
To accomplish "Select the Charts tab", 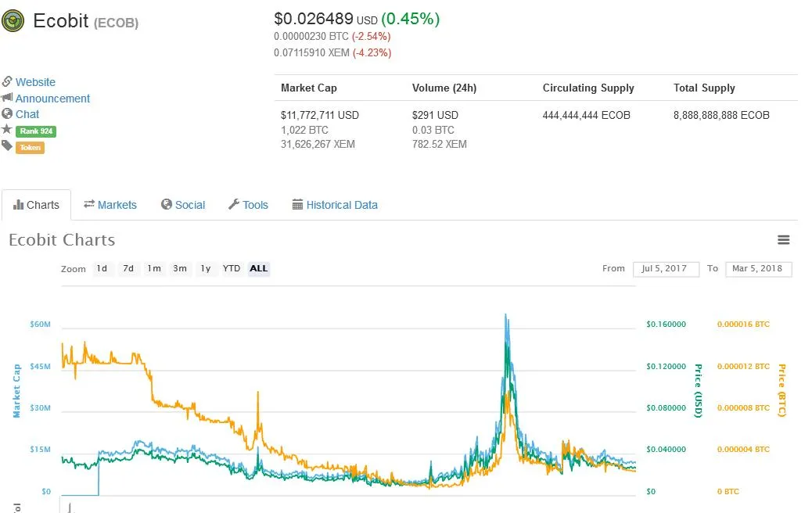I will click(x=36, y=205).
